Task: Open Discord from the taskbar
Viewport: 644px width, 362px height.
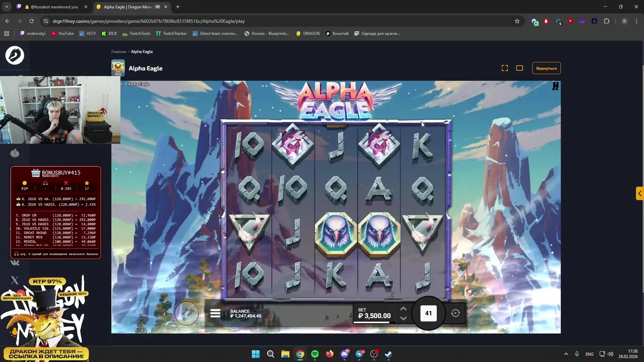Action: point(345,354)
